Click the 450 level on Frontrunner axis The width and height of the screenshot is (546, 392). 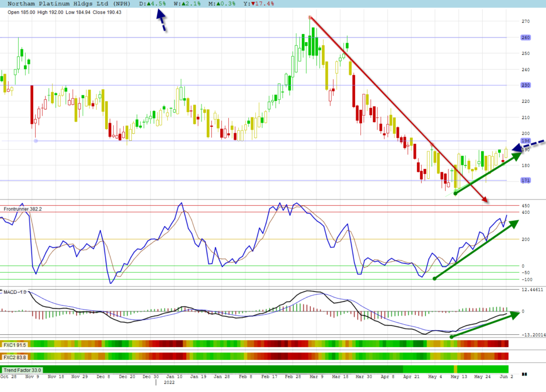coord(525,205)
